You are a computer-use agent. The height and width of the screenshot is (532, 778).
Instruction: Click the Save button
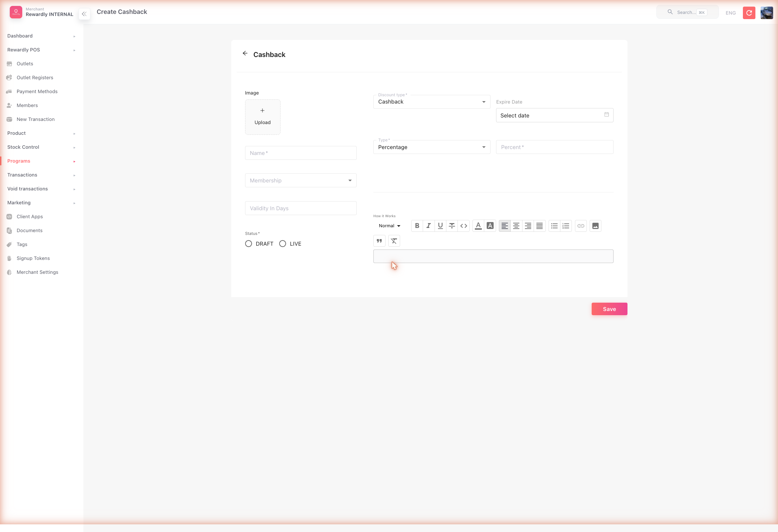pyautogui.click(x=609, y=309)
